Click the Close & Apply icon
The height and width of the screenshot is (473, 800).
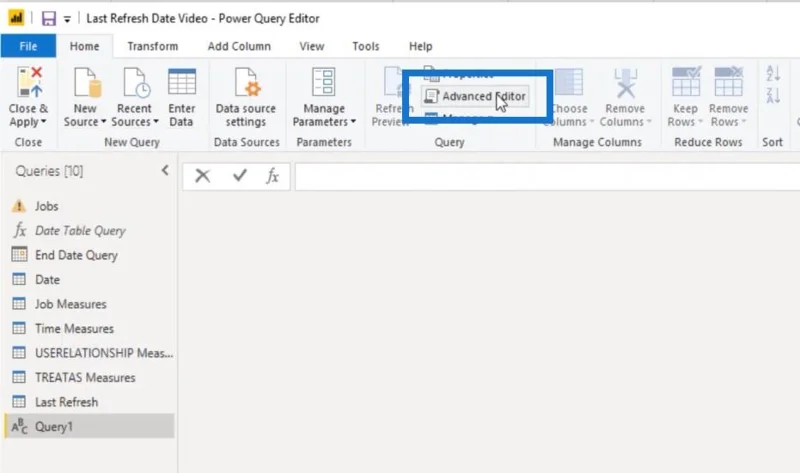[x=29, y=82]
